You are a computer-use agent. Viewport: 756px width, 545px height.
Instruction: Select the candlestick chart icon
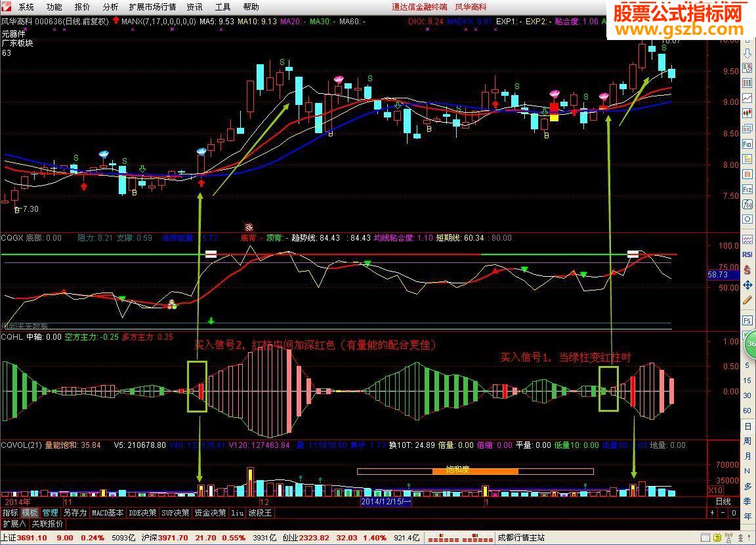pyautogui.click(x=747, y=113)
